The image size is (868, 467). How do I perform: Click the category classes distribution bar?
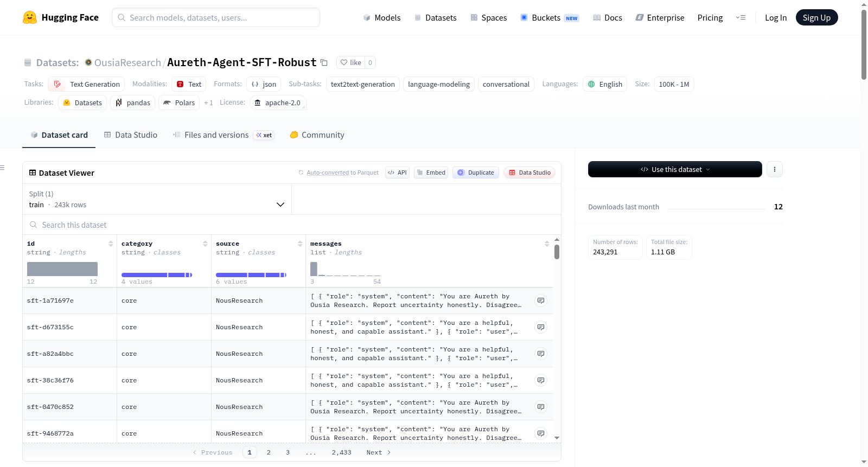157,275
